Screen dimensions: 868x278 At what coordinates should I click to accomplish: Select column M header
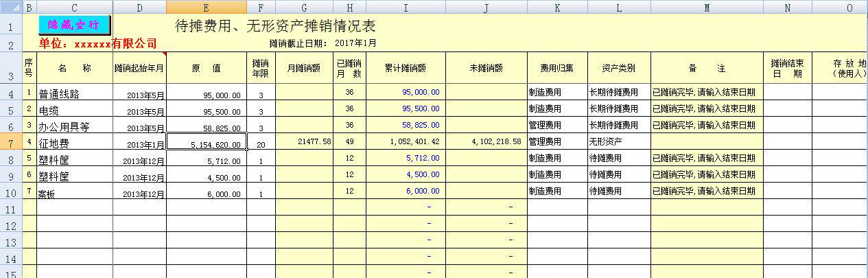(707, 7)
